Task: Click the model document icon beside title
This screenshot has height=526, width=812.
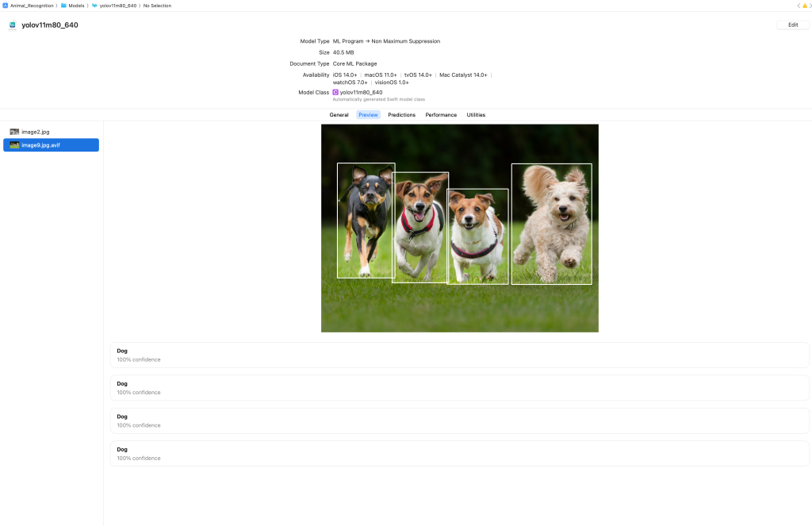Action: pyautogui.click(x=13, y=25)
